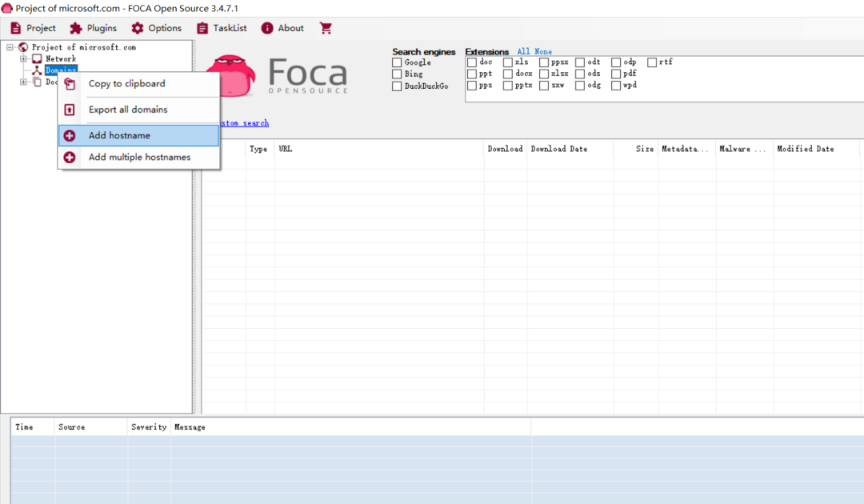Screen dimensions: 864x504
Task: Click the About info icon
Action: coord(267,28)
